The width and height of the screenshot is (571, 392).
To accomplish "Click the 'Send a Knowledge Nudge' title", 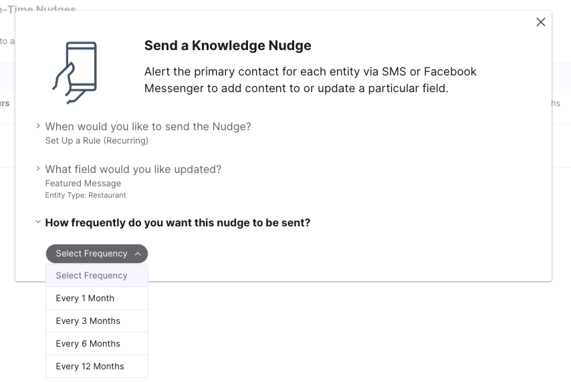I will pos(227,45).
